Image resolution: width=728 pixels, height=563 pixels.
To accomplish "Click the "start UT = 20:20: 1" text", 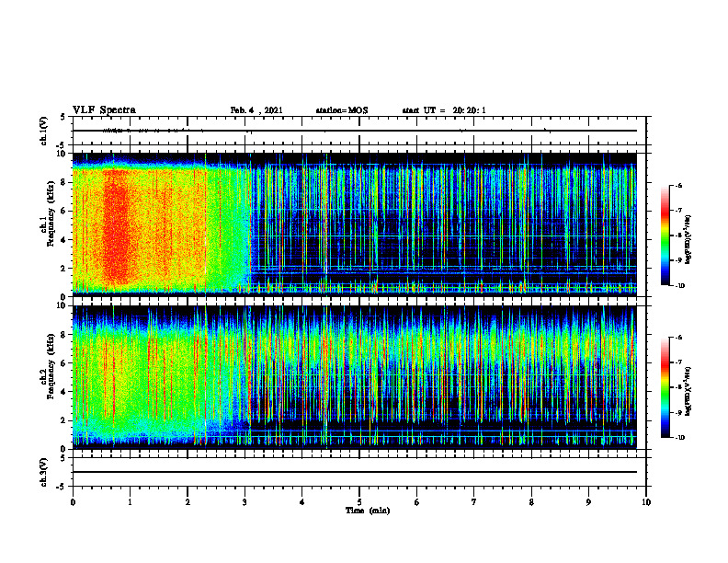I will [x=444, y=110].
